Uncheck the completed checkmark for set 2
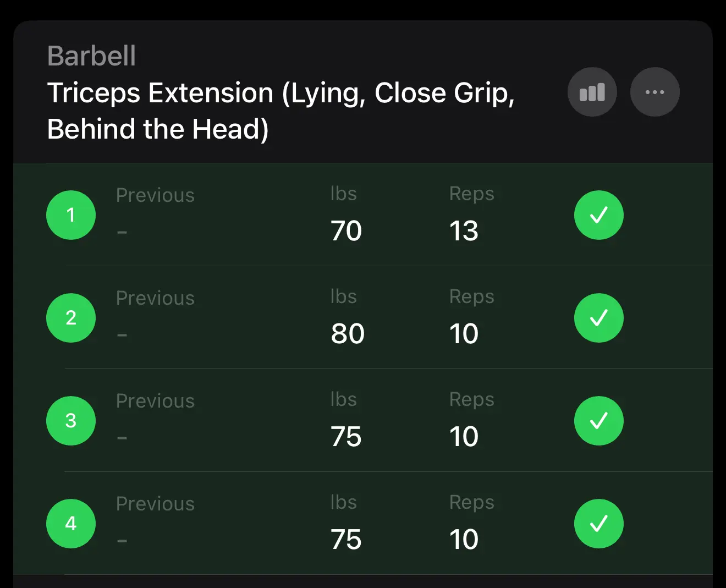 (x=598, y=318)
